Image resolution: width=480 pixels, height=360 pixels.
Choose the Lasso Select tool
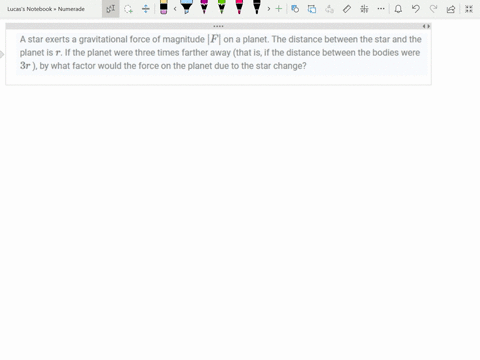128,9
